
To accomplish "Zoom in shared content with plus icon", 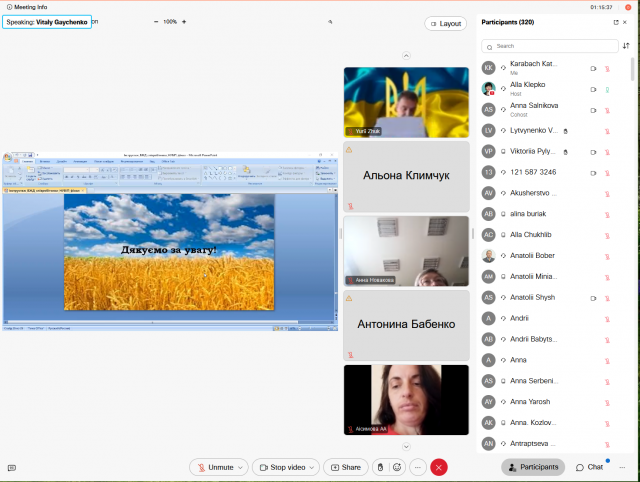I will tap(184, 22).
